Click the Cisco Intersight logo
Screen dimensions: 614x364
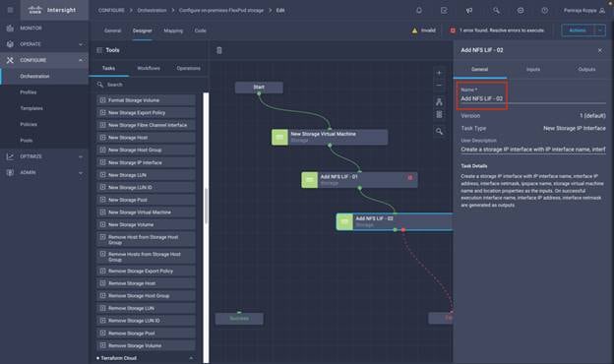click(52, 10)
